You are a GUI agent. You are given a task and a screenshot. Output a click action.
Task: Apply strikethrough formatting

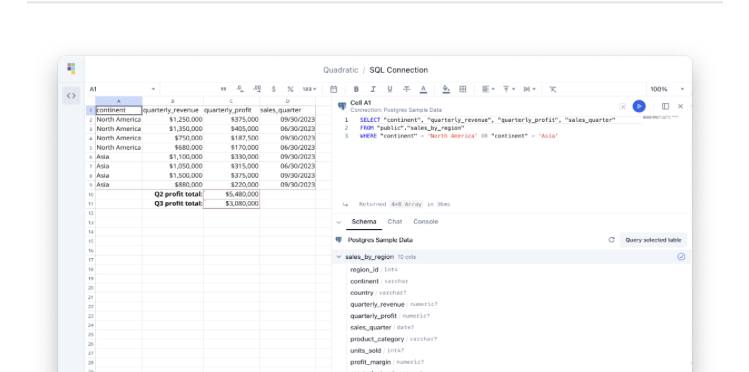point(407,89)
